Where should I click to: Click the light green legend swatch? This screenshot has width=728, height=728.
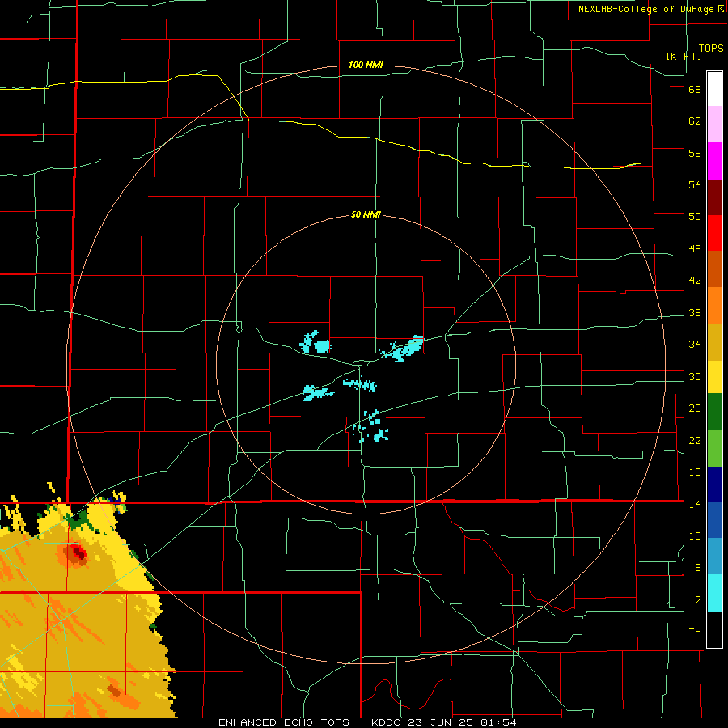(x=714, y=448)
